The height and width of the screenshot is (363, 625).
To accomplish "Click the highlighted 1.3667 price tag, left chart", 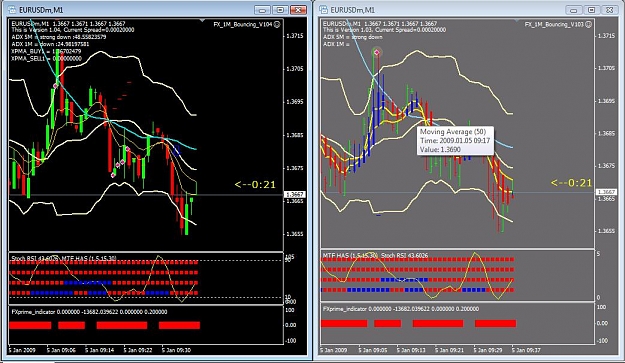I will tap(295, 194).
